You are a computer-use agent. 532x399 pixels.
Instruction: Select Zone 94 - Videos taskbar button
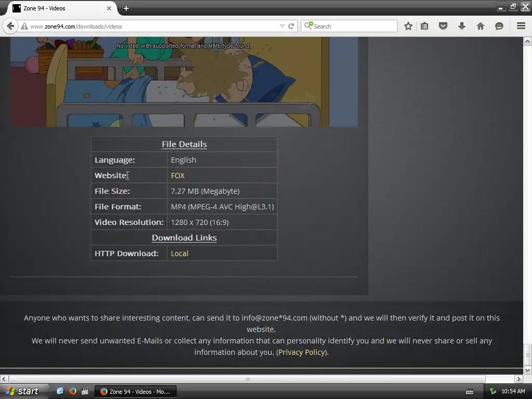tap(136, 392)
